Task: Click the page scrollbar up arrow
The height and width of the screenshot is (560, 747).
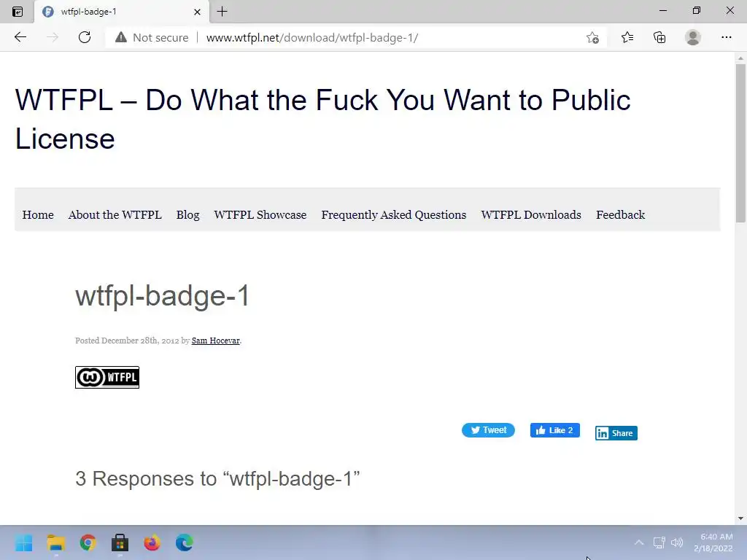Action: 740,58
